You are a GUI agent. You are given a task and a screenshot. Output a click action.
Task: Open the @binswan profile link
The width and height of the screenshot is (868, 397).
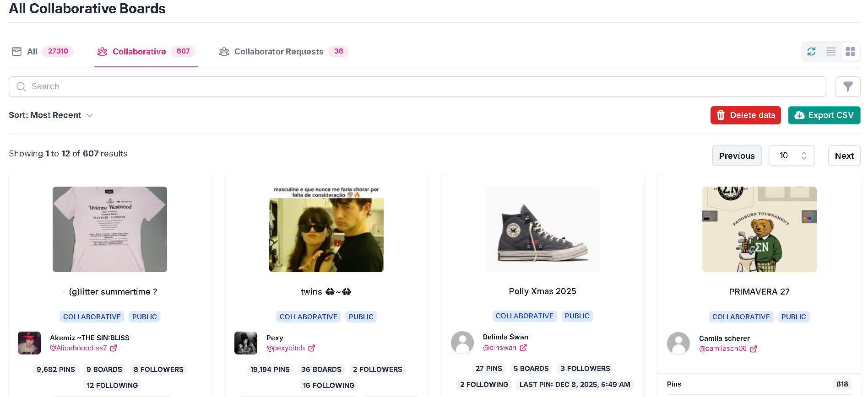click(505, 348)
